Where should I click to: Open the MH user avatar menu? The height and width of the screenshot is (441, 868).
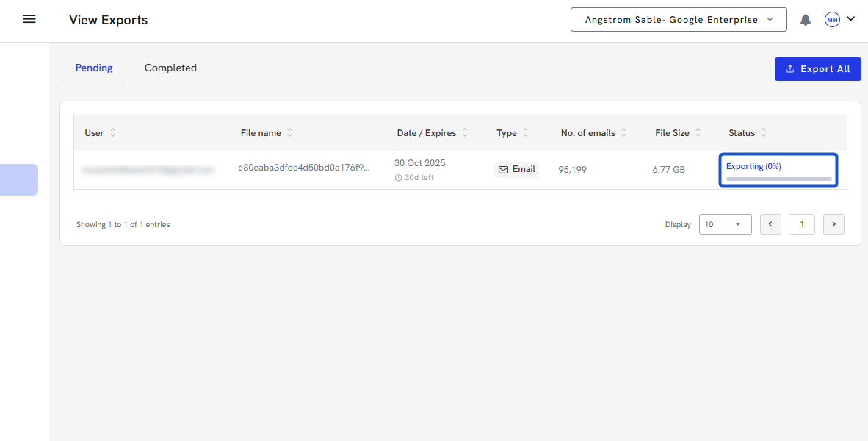click(832, 20)
